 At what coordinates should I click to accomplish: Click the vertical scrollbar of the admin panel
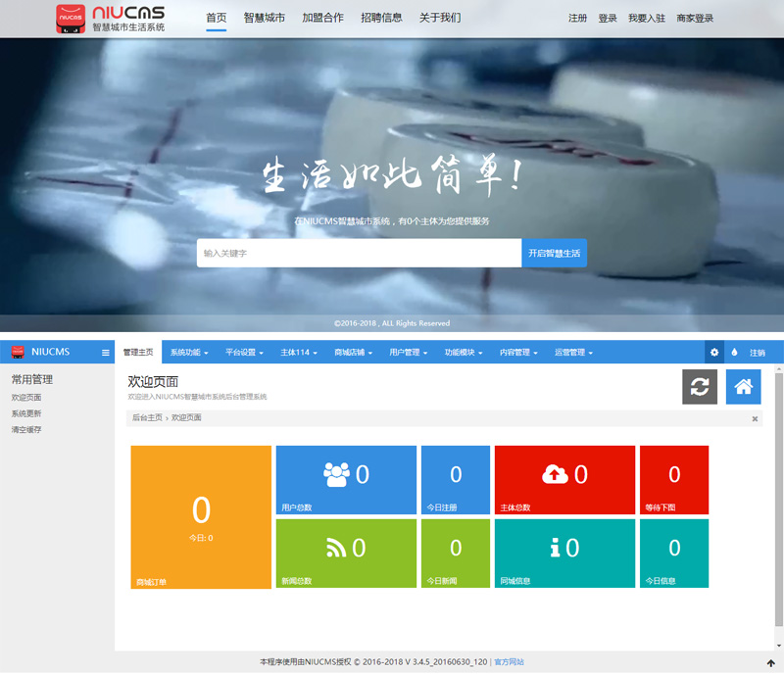pyautogui.click(x=778, y=506)
